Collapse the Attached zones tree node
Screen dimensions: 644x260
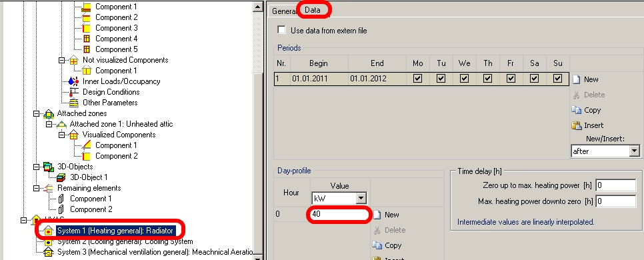point(36,113)
